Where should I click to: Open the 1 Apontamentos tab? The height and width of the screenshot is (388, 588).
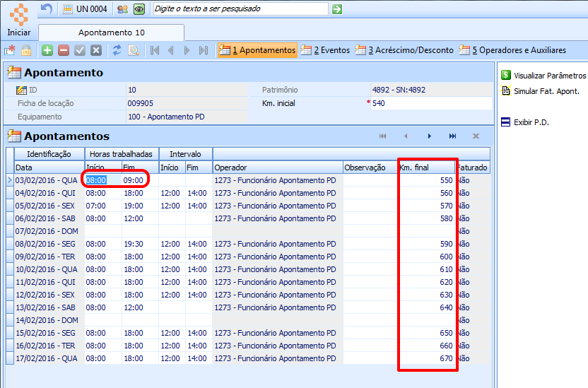257,50
